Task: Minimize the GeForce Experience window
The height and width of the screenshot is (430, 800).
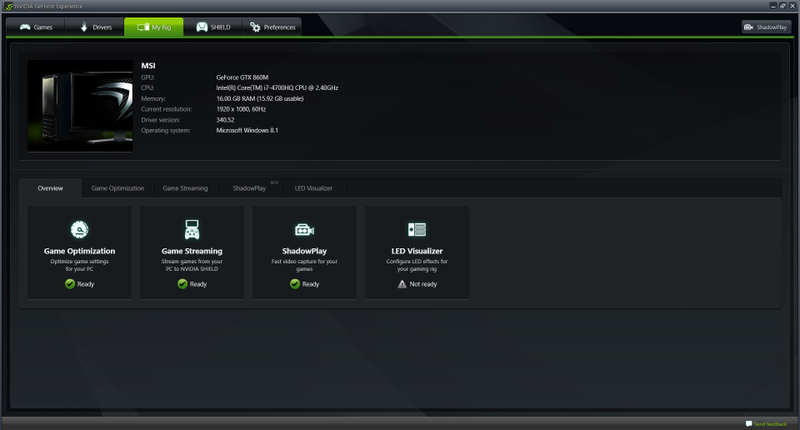Action: (x=773, y=6)
